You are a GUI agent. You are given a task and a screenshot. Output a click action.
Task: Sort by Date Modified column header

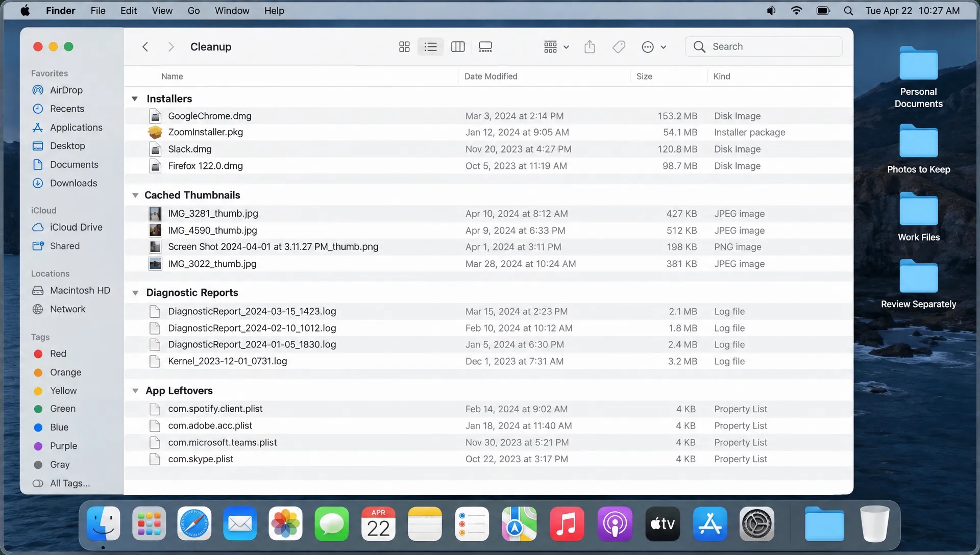(491, 76)
